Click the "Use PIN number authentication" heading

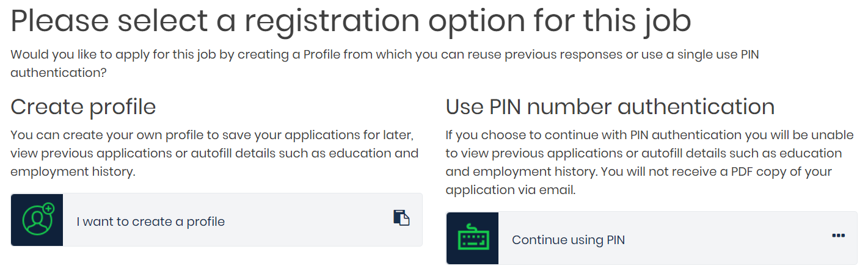pos(610,107)
